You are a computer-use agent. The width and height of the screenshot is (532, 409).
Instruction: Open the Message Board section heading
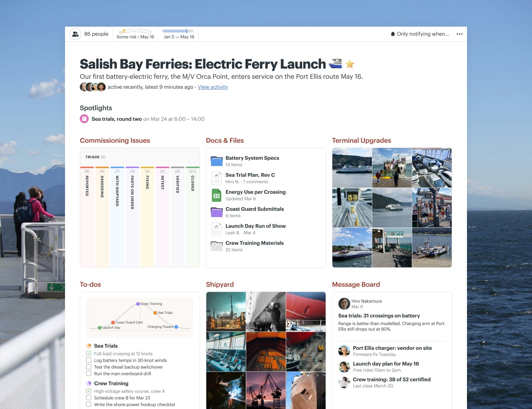(x=356, y=284)
